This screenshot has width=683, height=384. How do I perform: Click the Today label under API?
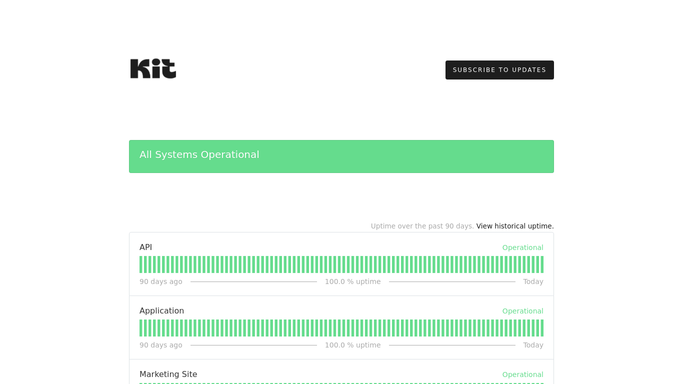click(x=533, y=282)
